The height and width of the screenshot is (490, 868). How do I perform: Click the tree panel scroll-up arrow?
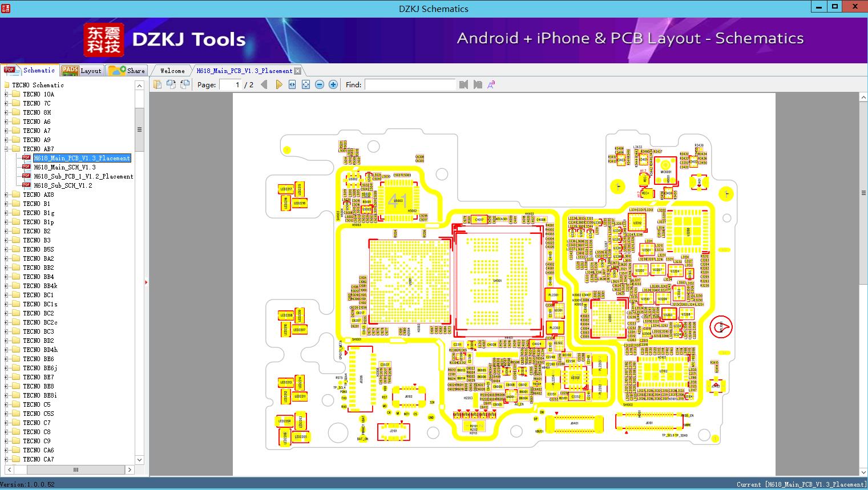(139, 86)
